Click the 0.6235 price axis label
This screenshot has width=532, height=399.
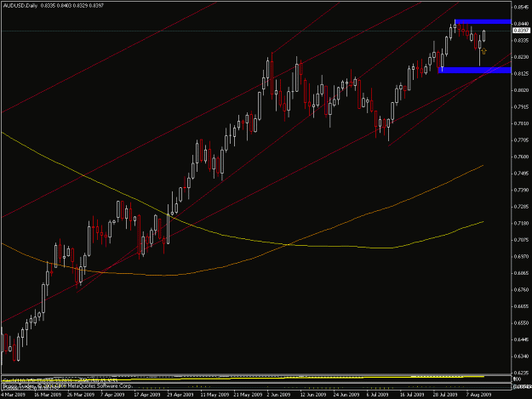pyautogui.click(x=521, y=373)
